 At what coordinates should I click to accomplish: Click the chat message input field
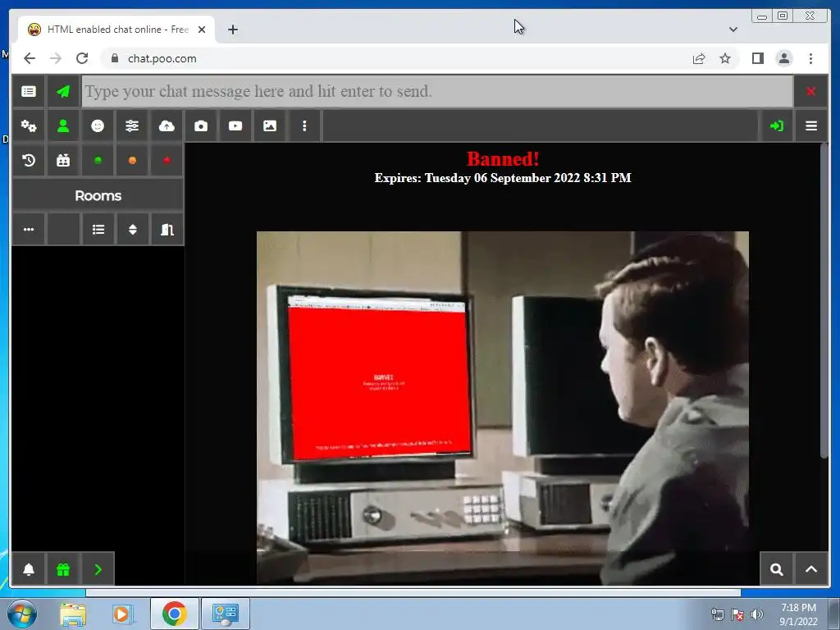point(437,92)
